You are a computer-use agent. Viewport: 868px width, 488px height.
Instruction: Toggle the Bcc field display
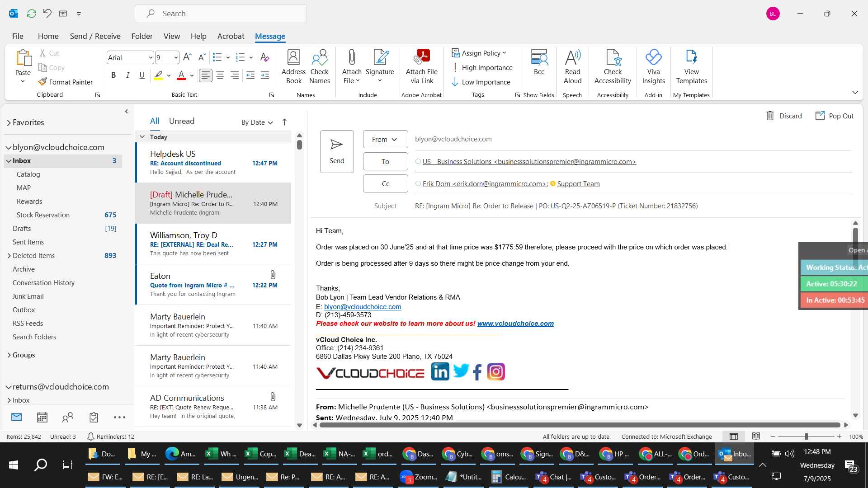click(539, 62)
